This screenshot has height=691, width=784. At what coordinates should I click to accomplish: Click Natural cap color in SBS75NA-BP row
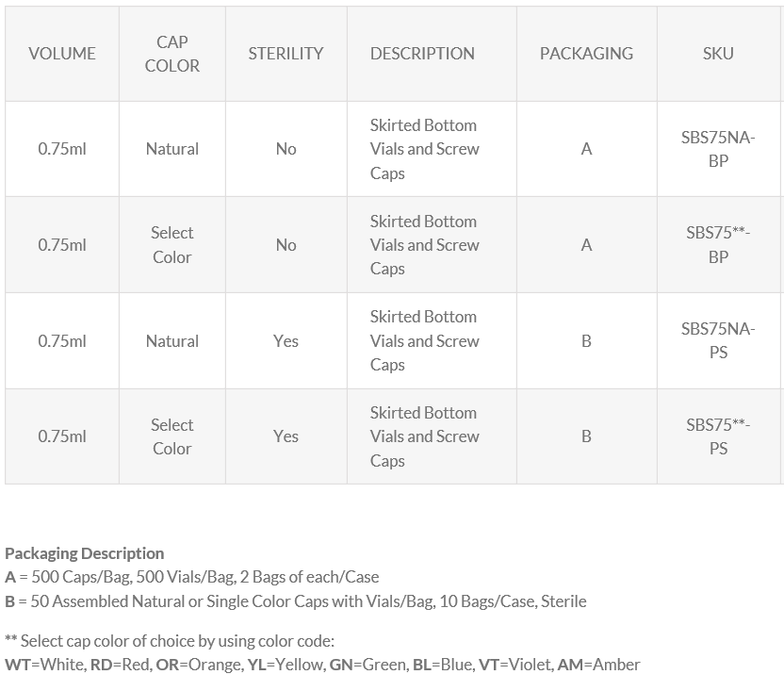(172, 149)
